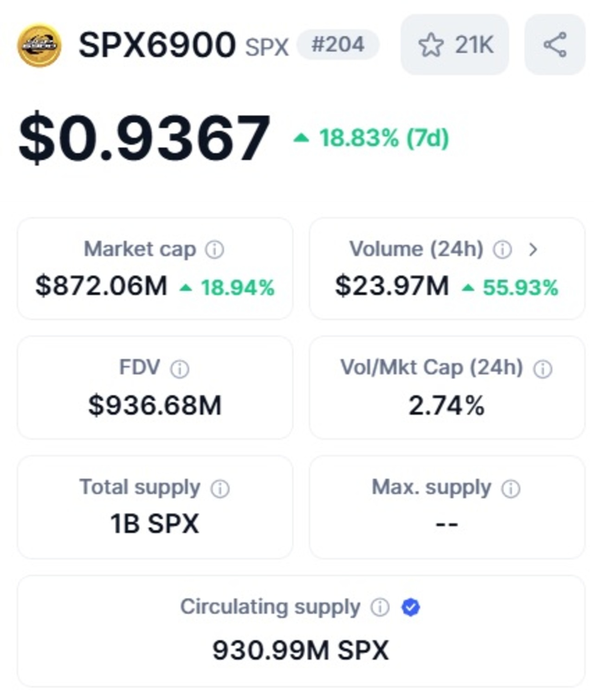Click the $0.9367 price value
The height and width of the screenshot is (700, 594).
(x=144, y=138)
